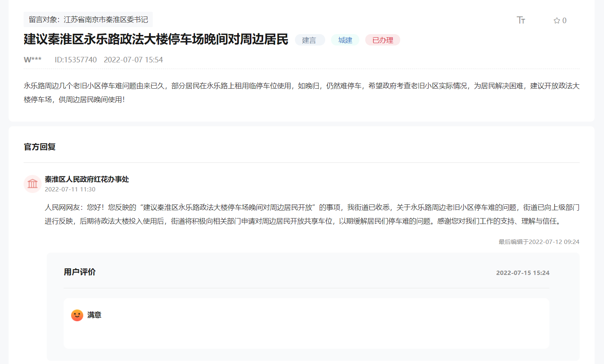Click the 用户评价 section heading

[x=80, y=272]
